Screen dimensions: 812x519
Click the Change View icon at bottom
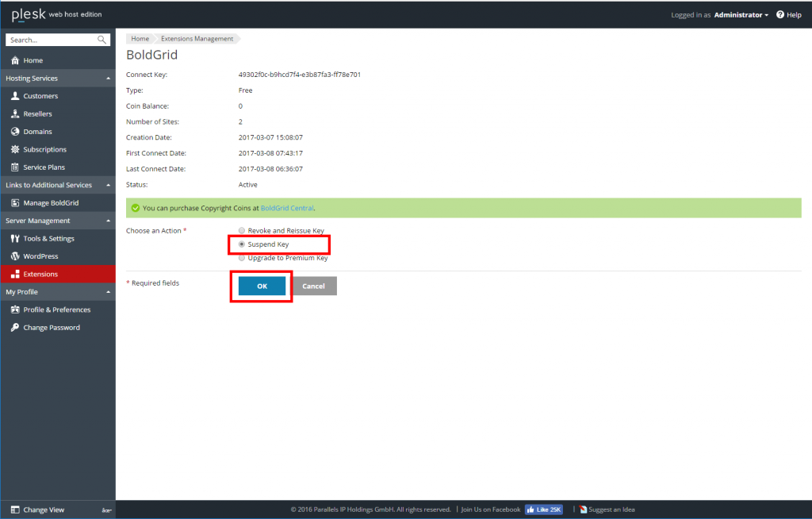coord(15,509)
